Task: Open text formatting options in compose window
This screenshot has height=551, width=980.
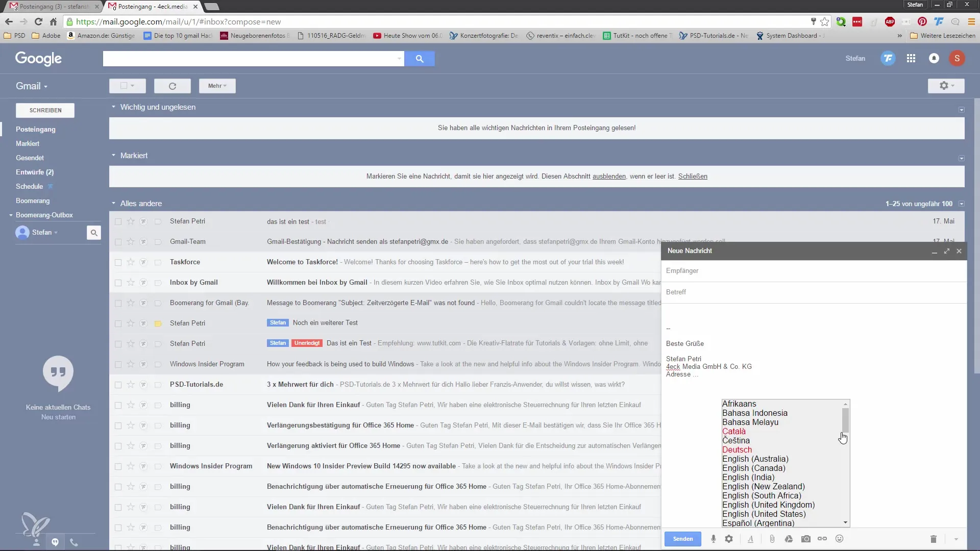Action: [750, 539]
